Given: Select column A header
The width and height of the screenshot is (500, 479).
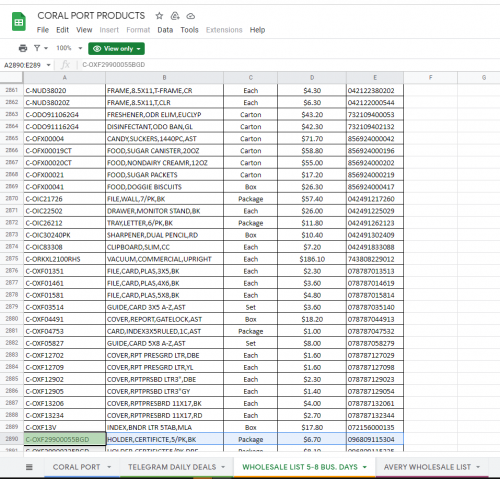Looking at the screenshot, I should [x=64, y=77].
